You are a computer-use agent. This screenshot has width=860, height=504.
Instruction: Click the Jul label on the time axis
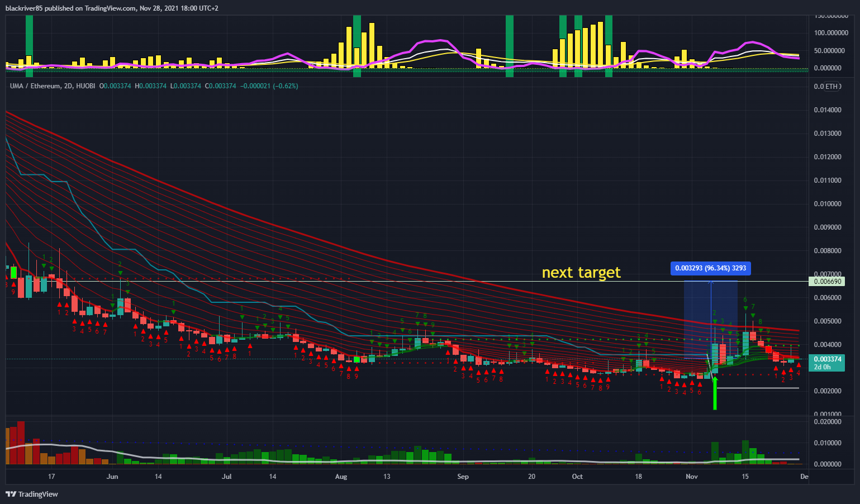[x=226, y=477]
